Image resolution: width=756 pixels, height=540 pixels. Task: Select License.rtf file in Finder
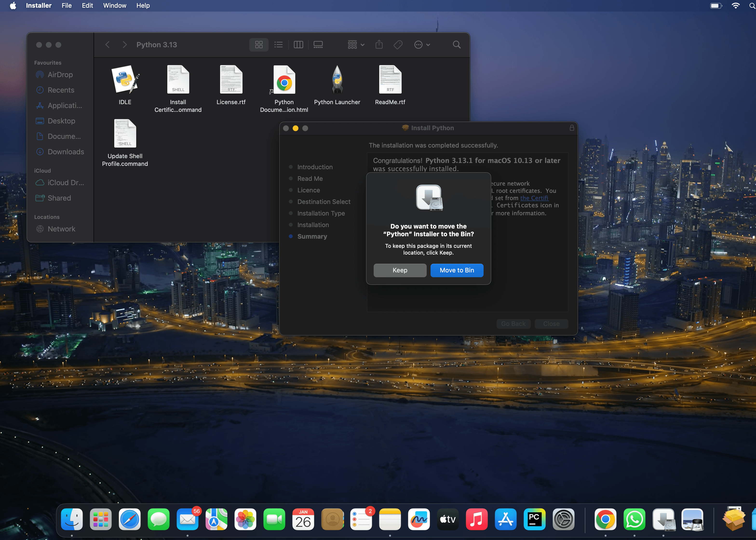coord(231,85)
